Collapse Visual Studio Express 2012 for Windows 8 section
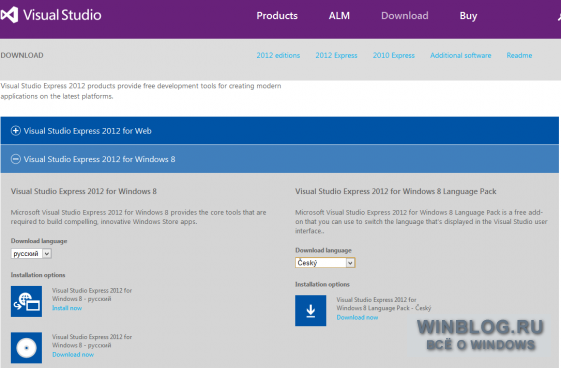 [x=280, y=159]
